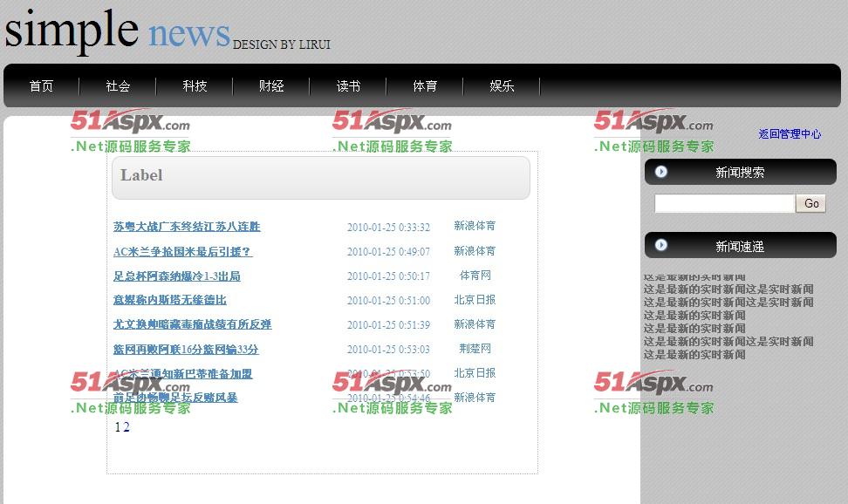Open the 首页 navigation item

point(41,86)
